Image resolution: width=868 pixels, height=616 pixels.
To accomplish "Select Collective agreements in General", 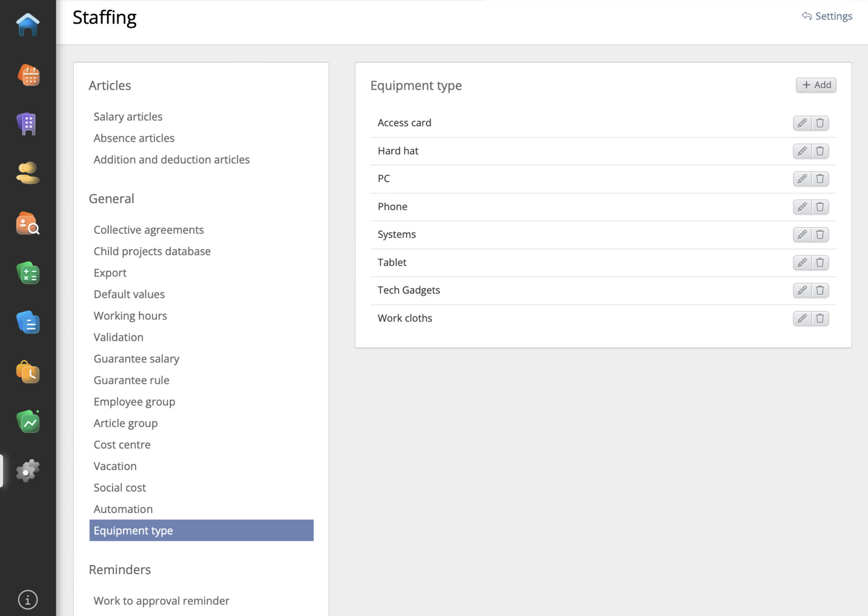I will pos(149,230).
